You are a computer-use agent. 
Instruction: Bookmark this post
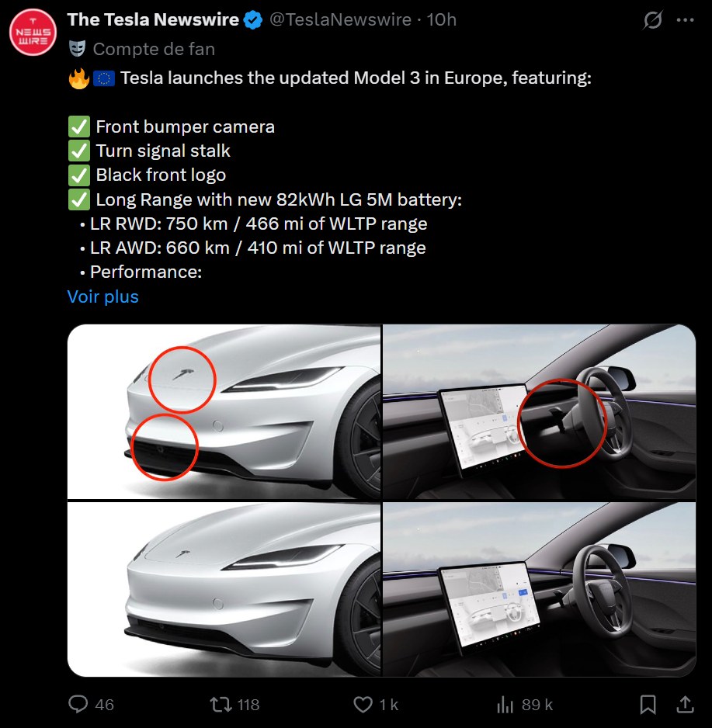[x=648, y=704]
